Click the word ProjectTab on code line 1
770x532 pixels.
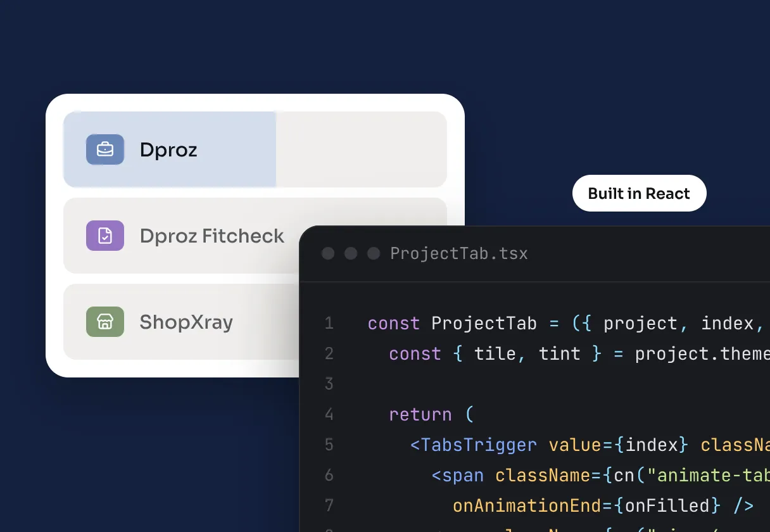pyautogui.click(x=484, y=324)
